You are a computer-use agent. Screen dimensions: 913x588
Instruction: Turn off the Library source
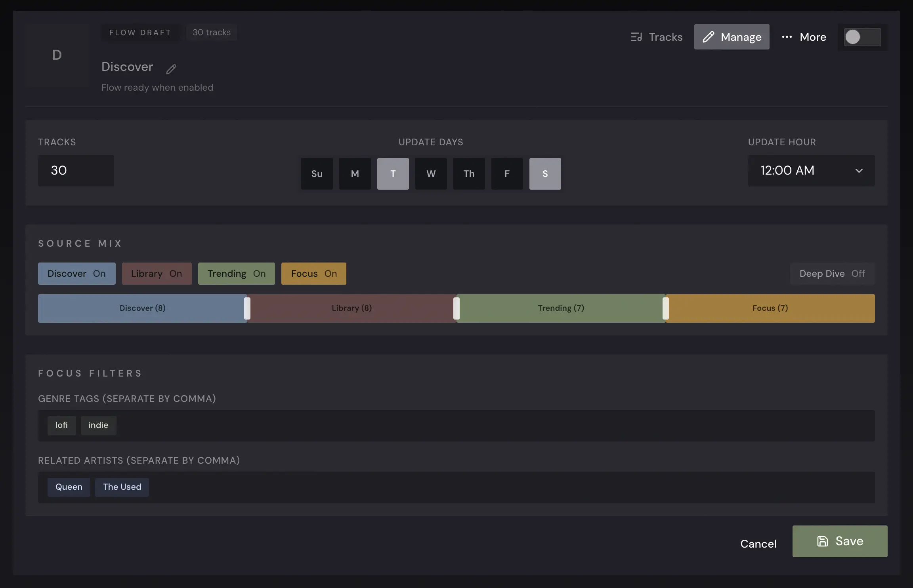click(x=157, y=274)
